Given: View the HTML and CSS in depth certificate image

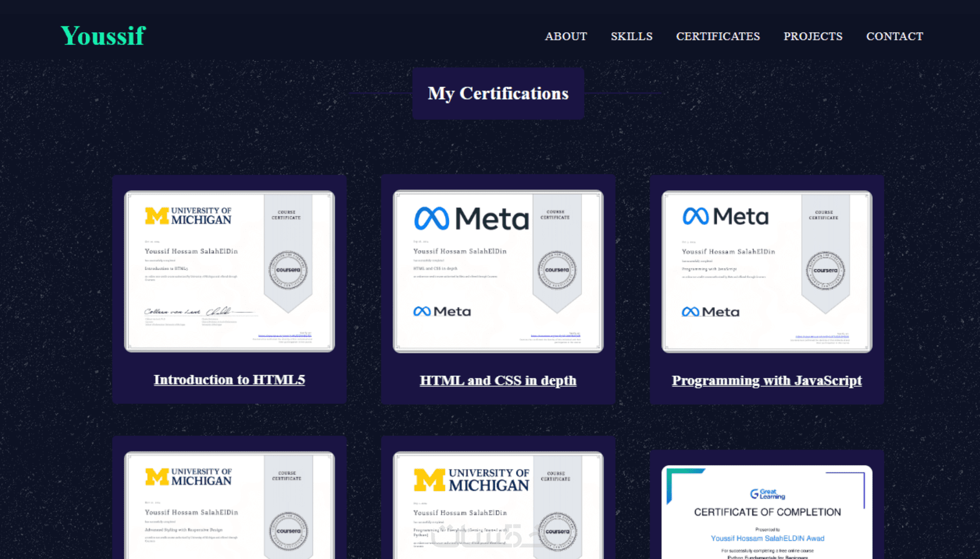Looking at the screenshot, I should pyautogui.click(x=498, y=271).
